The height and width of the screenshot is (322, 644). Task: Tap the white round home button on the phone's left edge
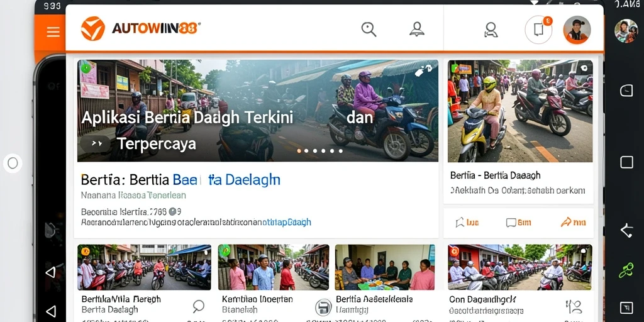click(x=13, y=163)
